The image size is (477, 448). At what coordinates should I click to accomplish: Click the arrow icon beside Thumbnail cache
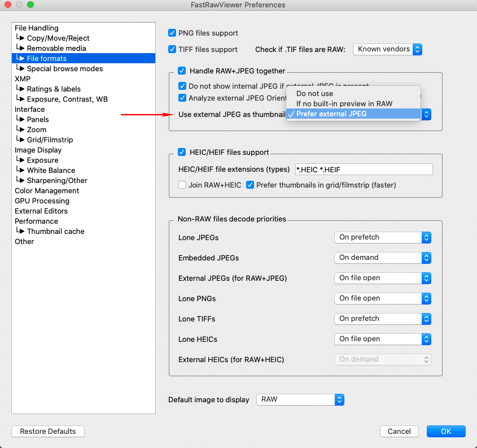[21, 232]
